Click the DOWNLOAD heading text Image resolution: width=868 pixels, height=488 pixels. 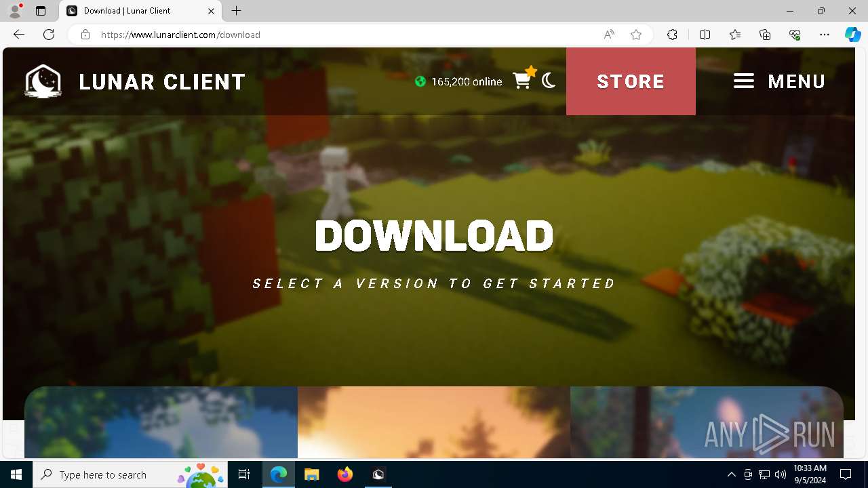[x=434, y=236]
